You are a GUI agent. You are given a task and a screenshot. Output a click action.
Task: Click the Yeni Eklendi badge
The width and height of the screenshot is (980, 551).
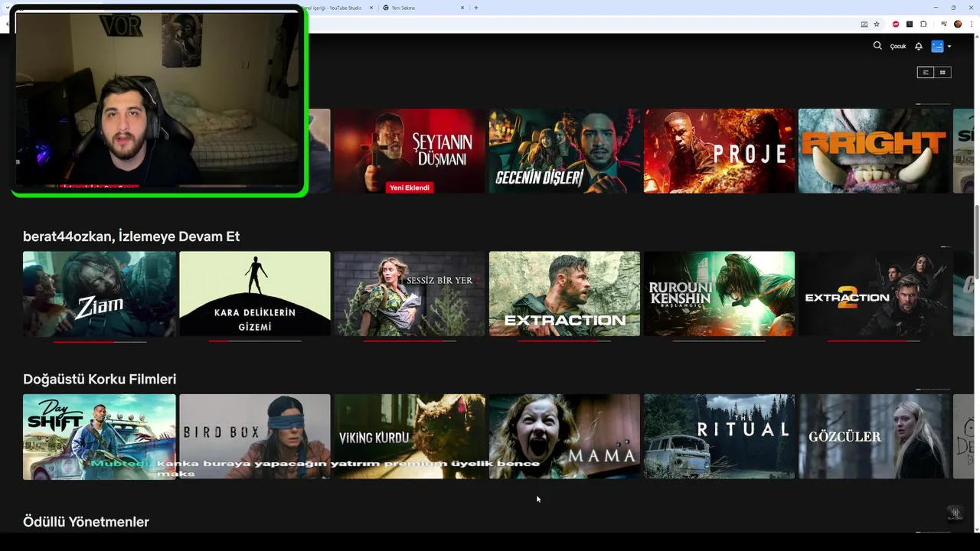410,187
